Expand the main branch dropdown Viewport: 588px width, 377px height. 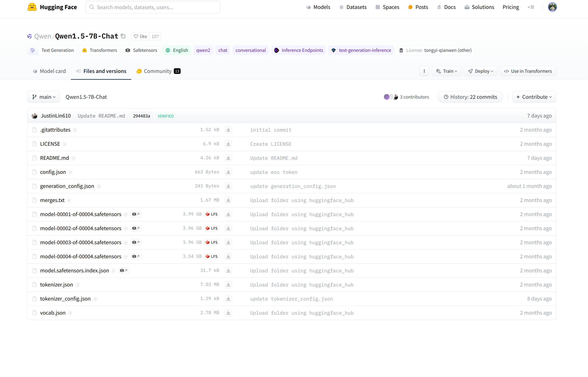(44, 97)
